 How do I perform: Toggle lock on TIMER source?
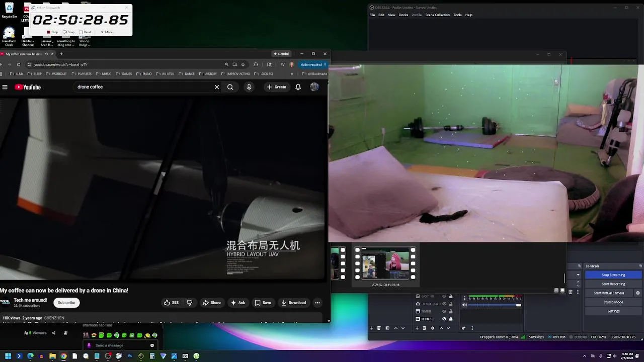pos(451,311)
